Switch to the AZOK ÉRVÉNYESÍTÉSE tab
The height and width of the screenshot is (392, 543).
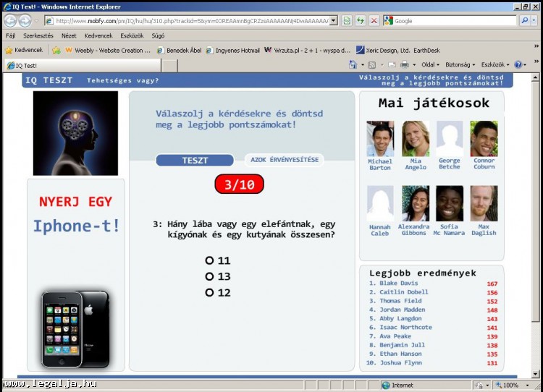pyautogui.click(x=285, y=160)
